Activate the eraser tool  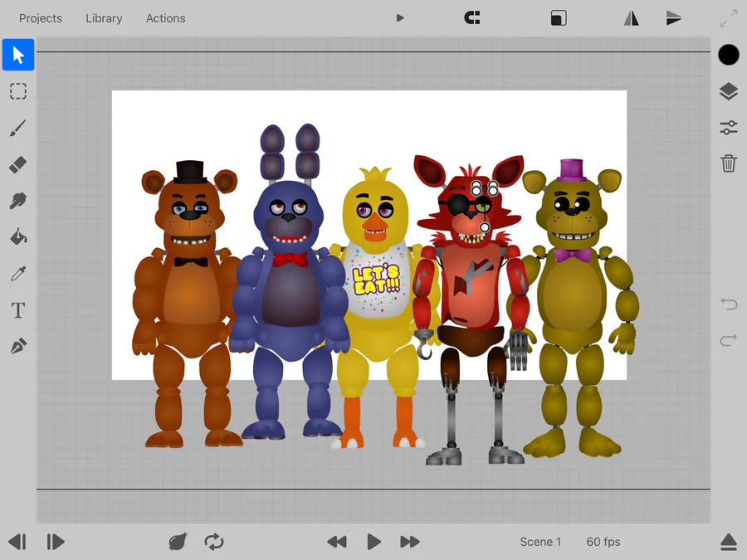coord(18,165)
